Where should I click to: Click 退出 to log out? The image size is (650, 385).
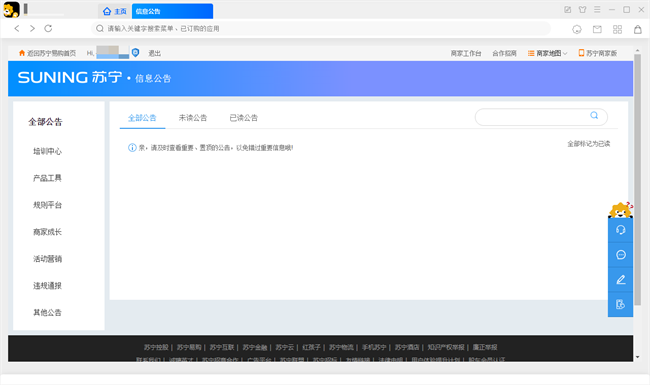click(x=154, y=53)
